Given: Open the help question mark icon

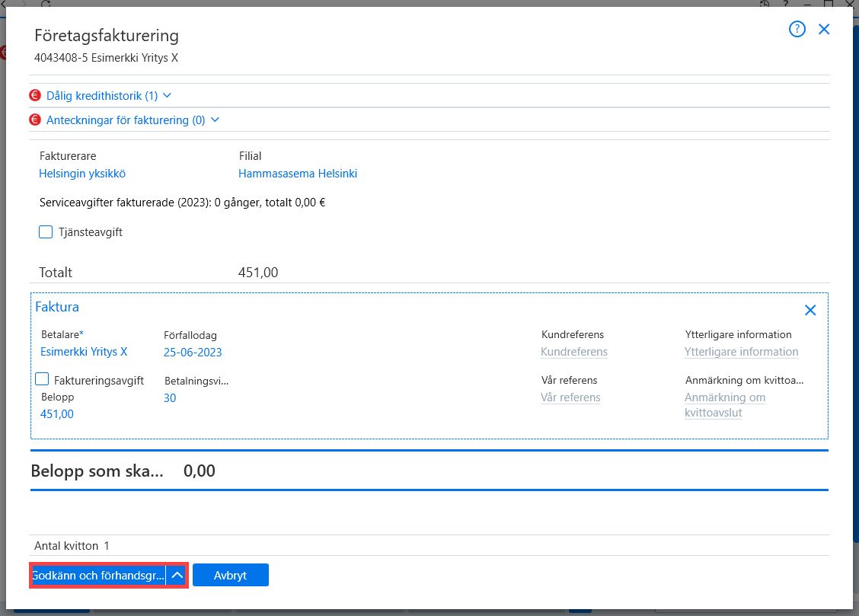Looking at the screenshot, I should tap(797, 29).
